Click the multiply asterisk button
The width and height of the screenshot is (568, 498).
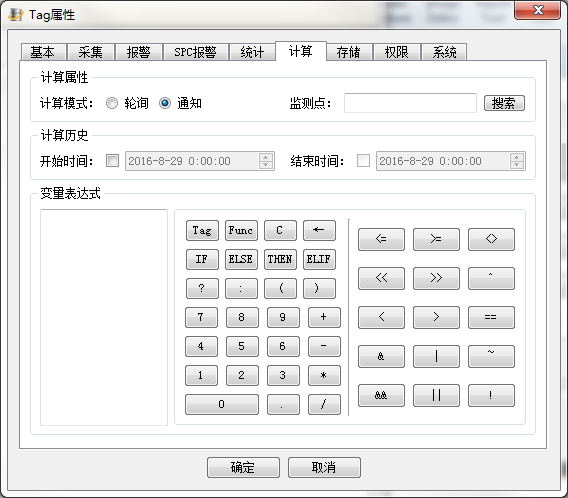click(x=324, y=375)
